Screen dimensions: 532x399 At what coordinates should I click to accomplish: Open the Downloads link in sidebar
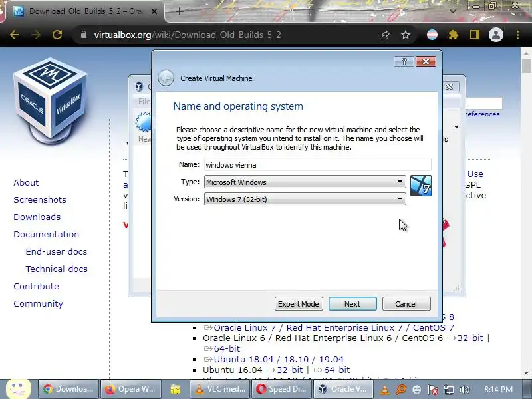[x=37, y=217]
